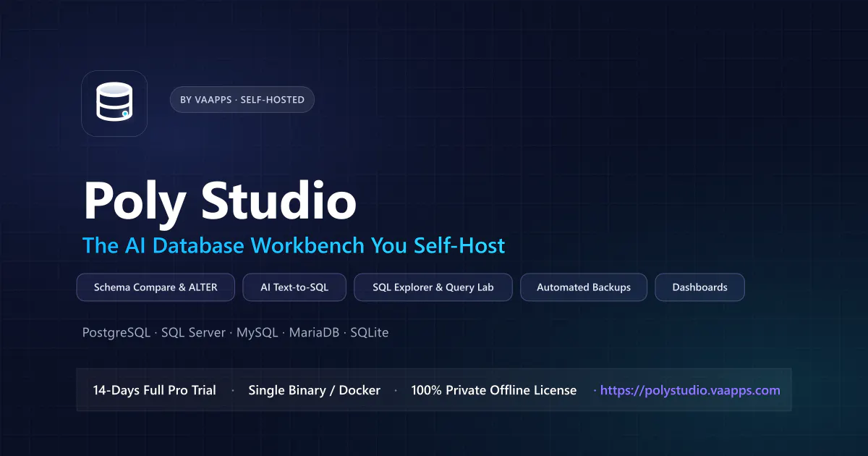Click the SQL Server text
Image resolution: width=868 pixels, height=456 pixels.
193,333
